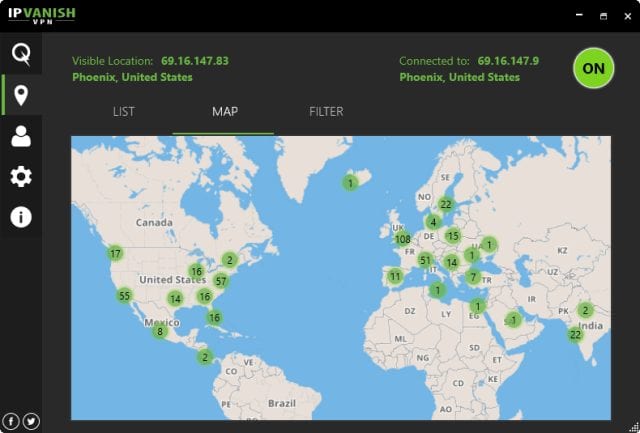The width and height of the screenshot is (640, 433).
Task: Expand the 55 server cluster on US west coast
Action: [124, 295]
